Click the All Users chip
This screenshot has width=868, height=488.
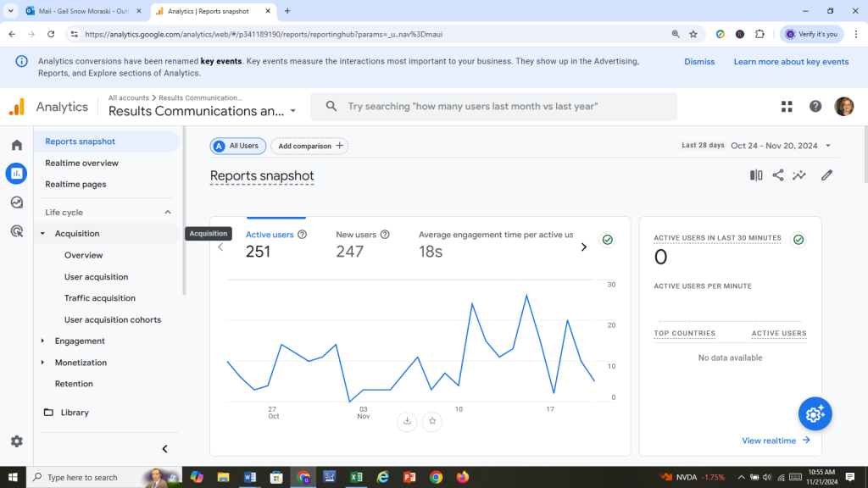tap(238, 146)
